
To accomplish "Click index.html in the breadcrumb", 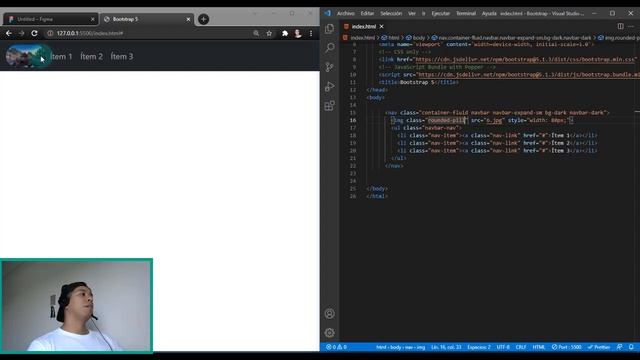I will point(362,38).
